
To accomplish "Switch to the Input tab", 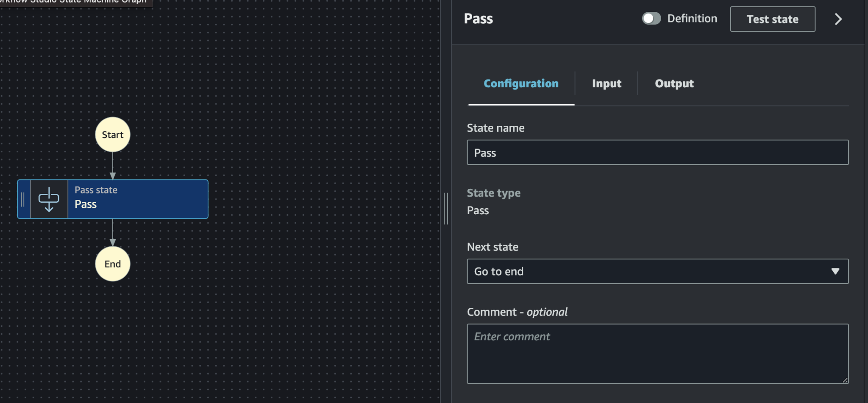I will (x=606, y=84).
